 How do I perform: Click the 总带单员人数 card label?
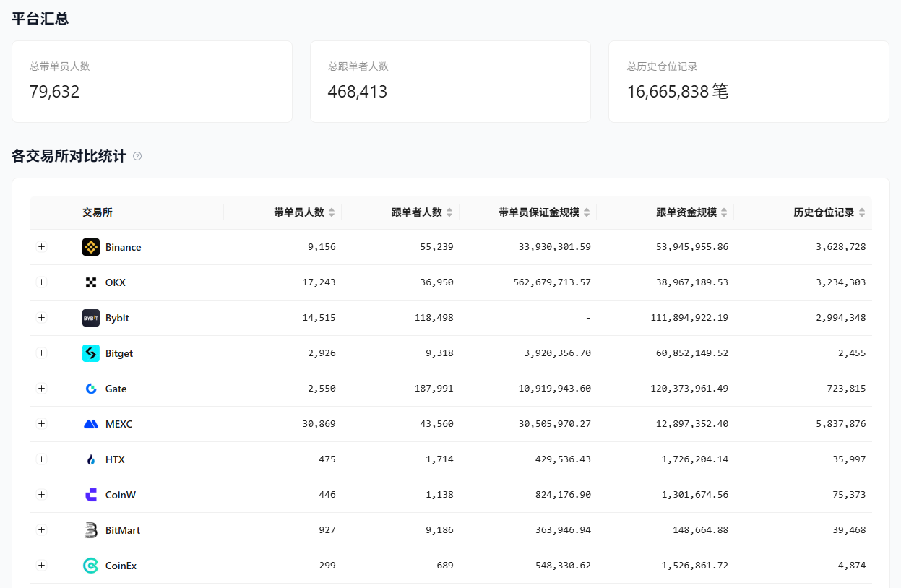click(60, 66)
